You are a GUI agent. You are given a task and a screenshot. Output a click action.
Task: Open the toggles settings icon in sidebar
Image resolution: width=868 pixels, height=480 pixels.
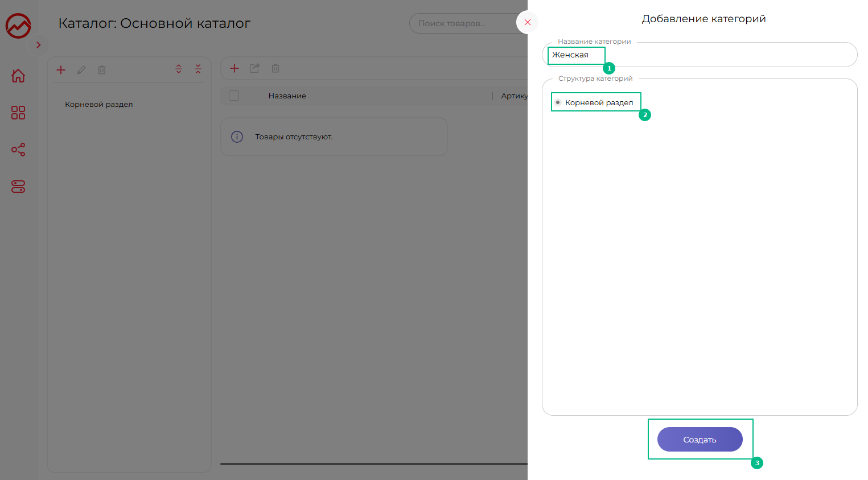[x=18, y=187]
